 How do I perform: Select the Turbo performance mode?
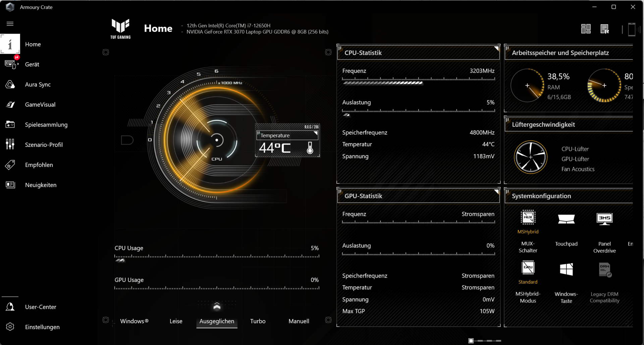[258, 321]
